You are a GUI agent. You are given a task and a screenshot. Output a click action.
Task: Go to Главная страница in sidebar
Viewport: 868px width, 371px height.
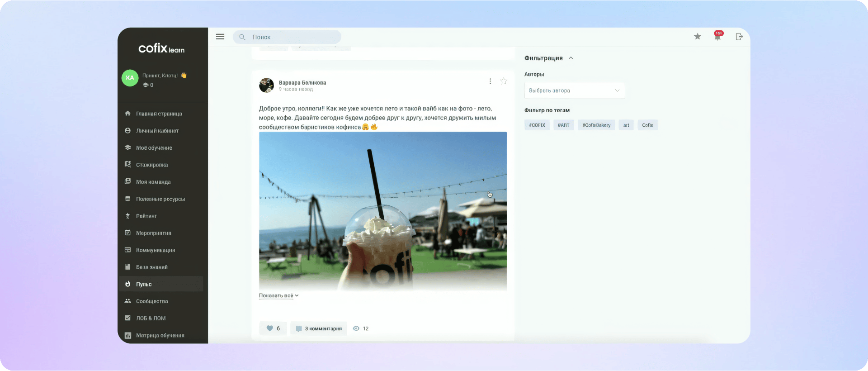tap(159, 114)
